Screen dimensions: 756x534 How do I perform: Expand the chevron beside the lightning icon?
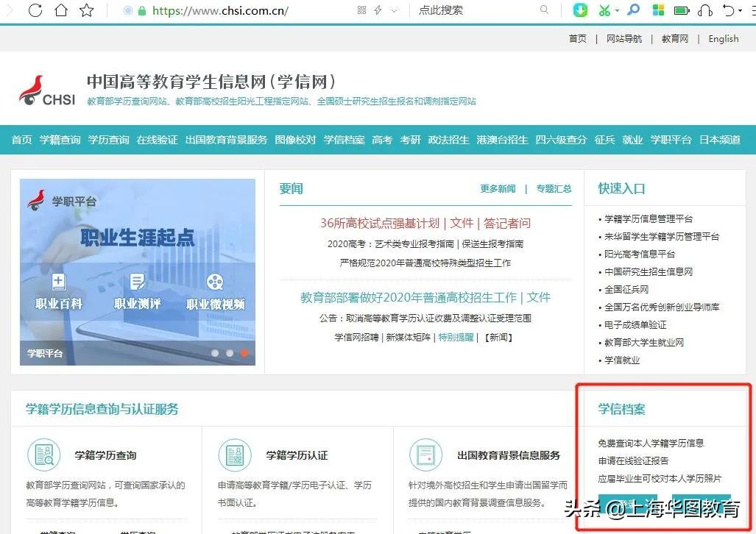coord(394,10)
